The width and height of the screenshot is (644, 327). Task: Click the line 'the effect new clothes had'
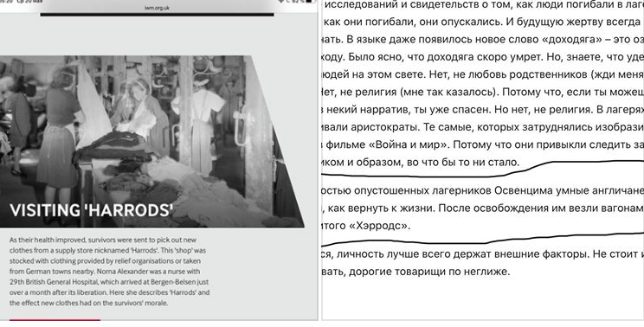point(88,304)
